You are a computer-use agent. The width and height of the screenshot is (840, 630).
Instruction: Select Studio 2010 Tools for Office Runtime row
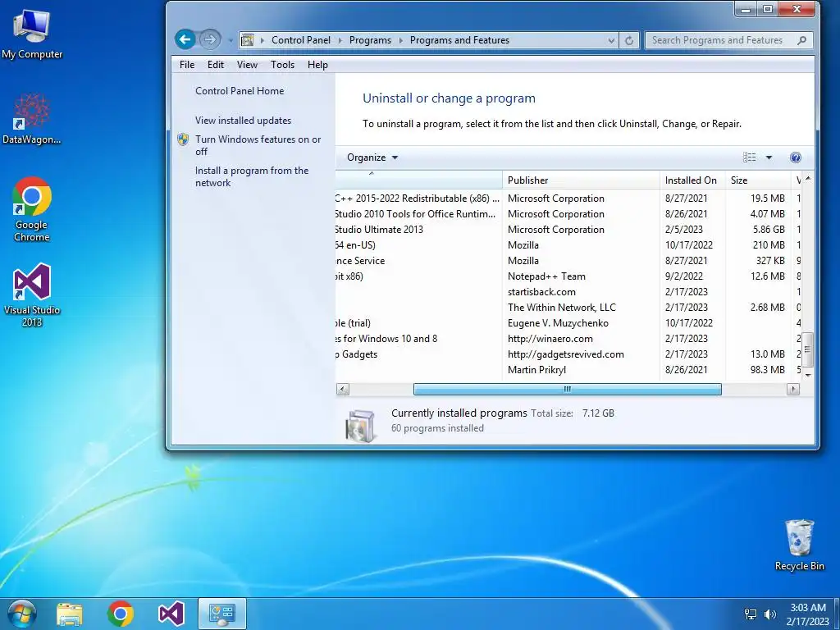click(568, 214)
